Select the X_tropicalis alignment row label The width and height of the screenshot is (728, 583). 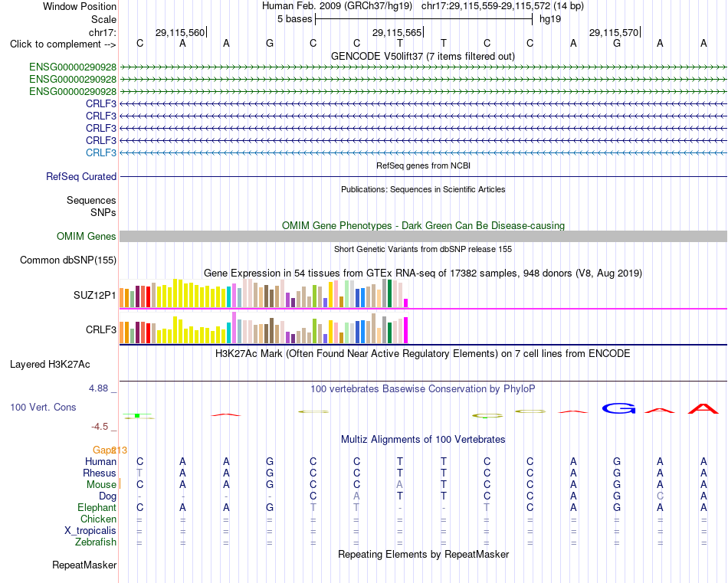point(90,531)
